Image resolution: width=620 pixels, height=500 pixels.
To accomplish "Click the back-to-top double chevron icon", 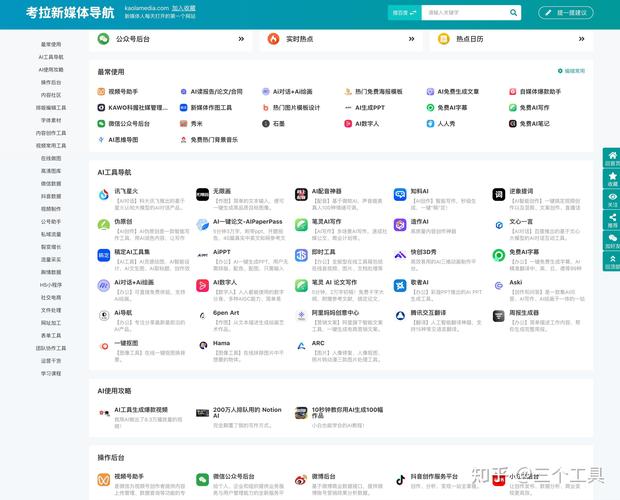I will pyautogui.click(x=612, y=258).
